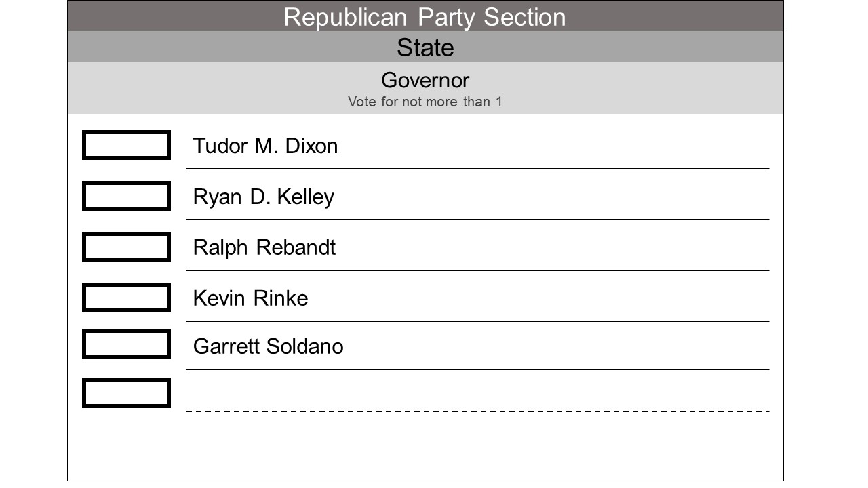868x488 pixels.
Task: Click the dashed write-in name line
Action: coord(477,411)
